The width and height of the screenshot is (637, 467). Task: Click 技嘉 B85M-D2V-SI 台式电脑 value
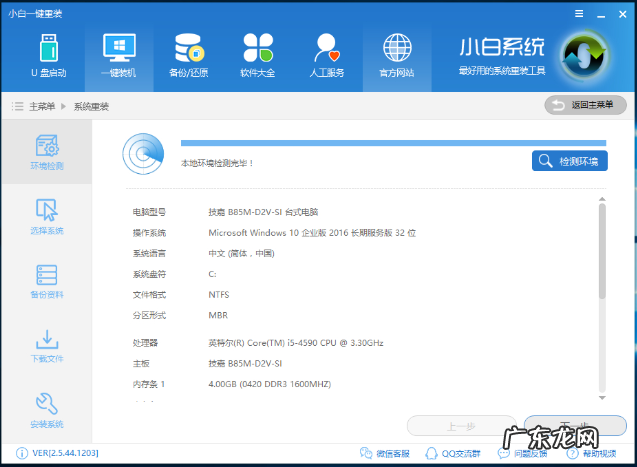(263, 212)
